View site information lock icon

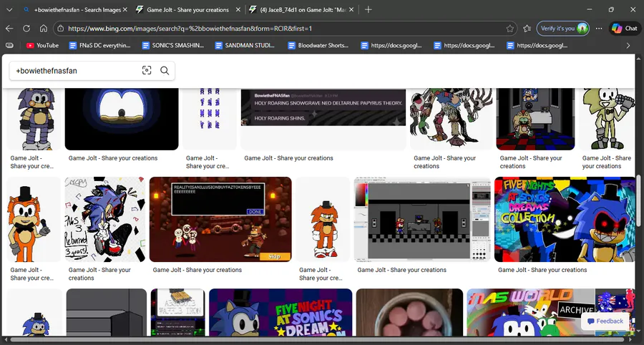tap(61, 29)
